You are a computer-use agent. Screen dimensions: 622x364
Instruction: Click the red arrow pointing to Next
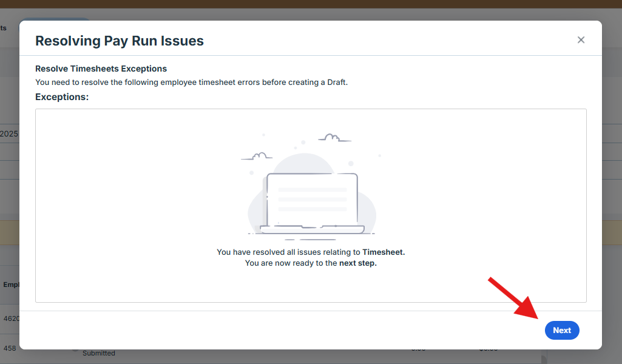click(x=513, y=299)
